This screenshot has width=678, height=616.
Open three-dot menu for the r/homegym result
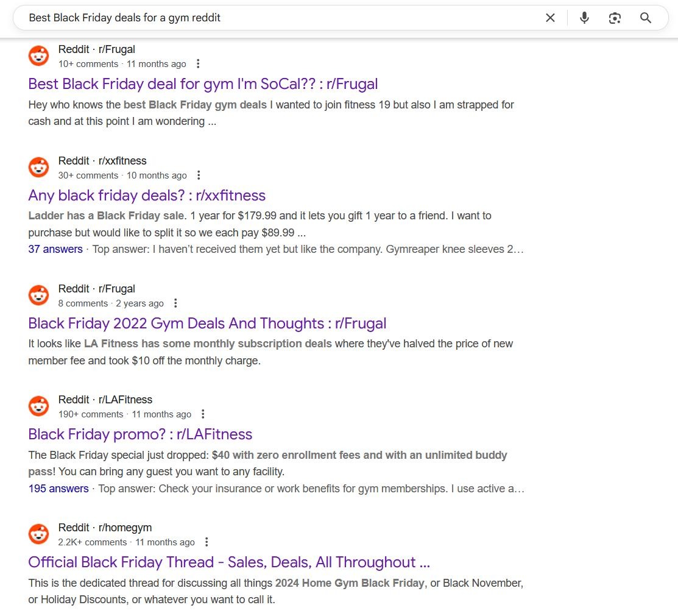207,542
